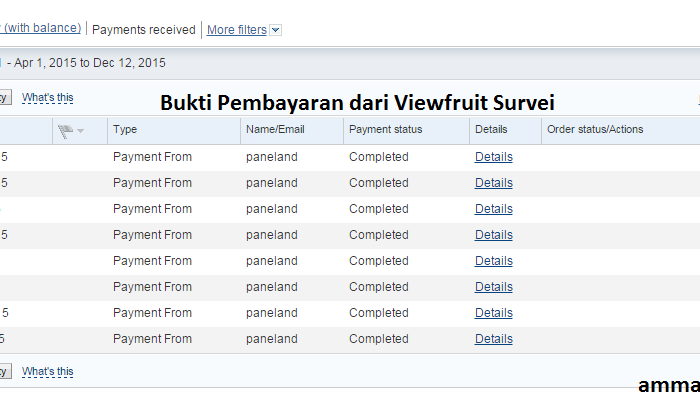Screen dimensions: 700x405
Task: Expand the More filters dropdown arrow
Action: (276, 30)
